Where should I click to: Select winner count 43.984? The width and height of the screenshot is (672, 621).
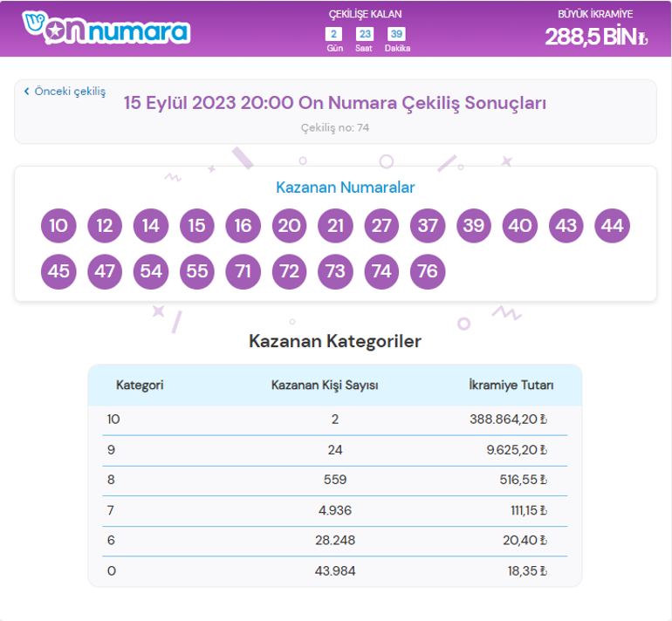335,571
